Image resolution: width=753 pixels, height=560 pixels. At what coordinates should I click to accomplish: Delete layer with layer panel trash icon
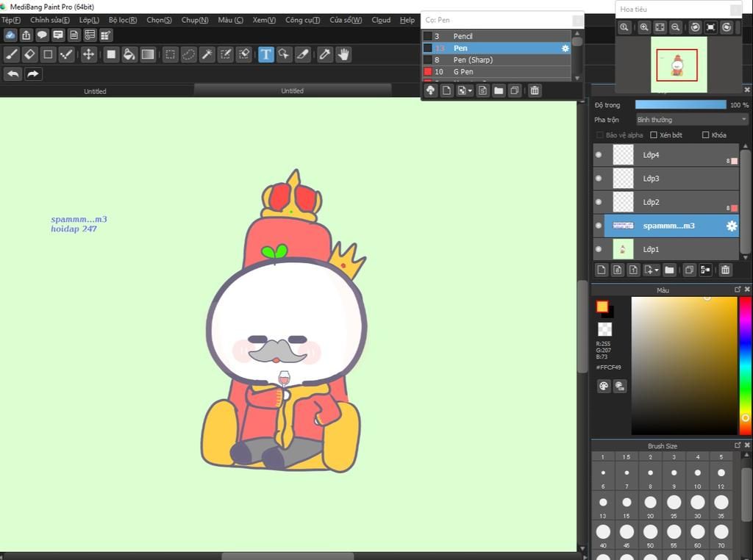[725, 270]
